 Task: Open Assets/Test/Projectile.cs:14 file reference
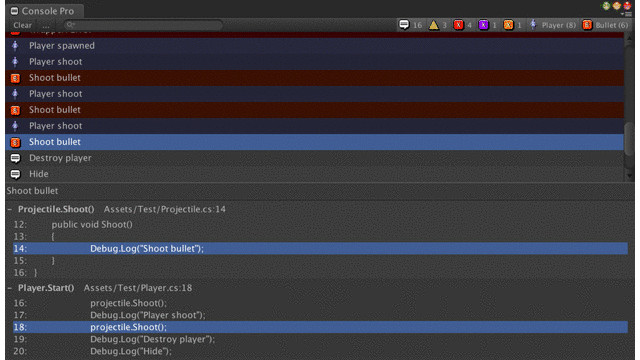point(164,209)
